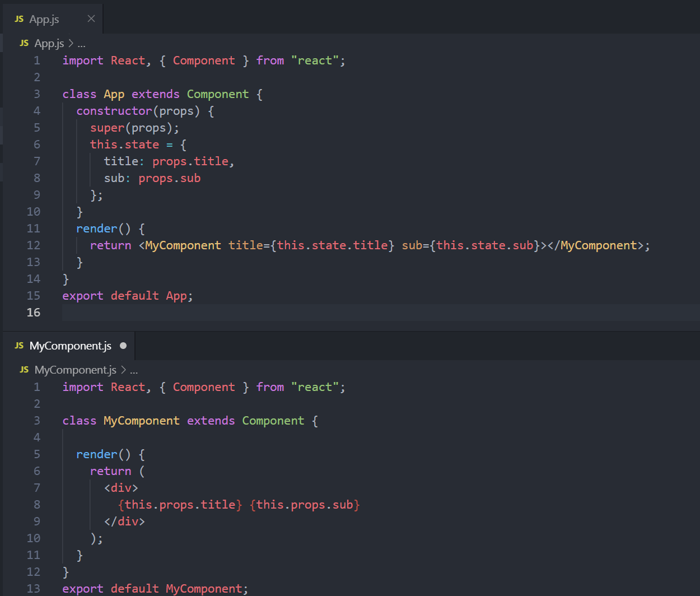This screenshot has height=596, width=700.
Task: Click 'super(props);' in App.js
Action: 135,128
